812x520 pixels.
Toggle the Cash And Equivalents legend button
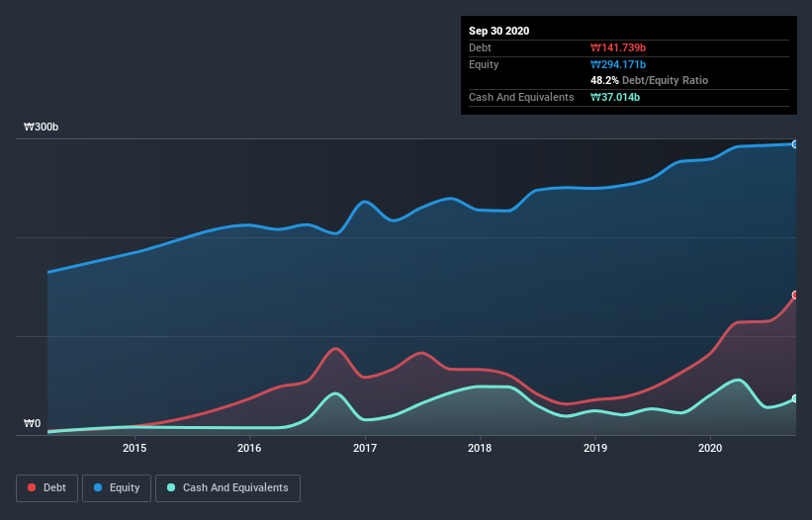pyautogui.click(x=227, y=488)
